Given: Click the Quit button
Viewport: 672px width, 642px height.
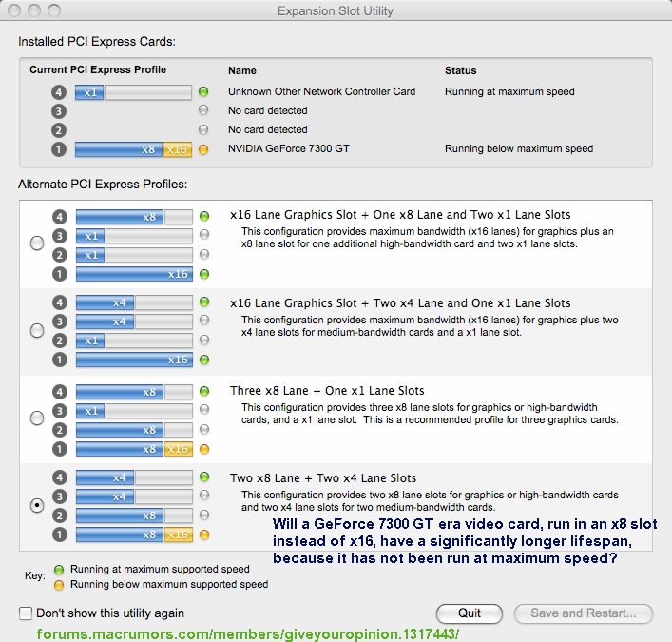Looking at the screenshot, I should [x=470, y=613].
